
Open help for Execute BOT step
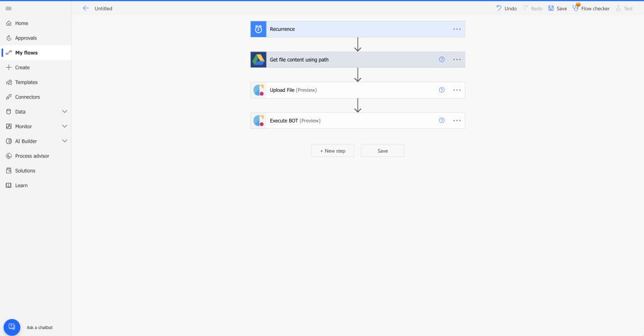(x=441, y=121)
